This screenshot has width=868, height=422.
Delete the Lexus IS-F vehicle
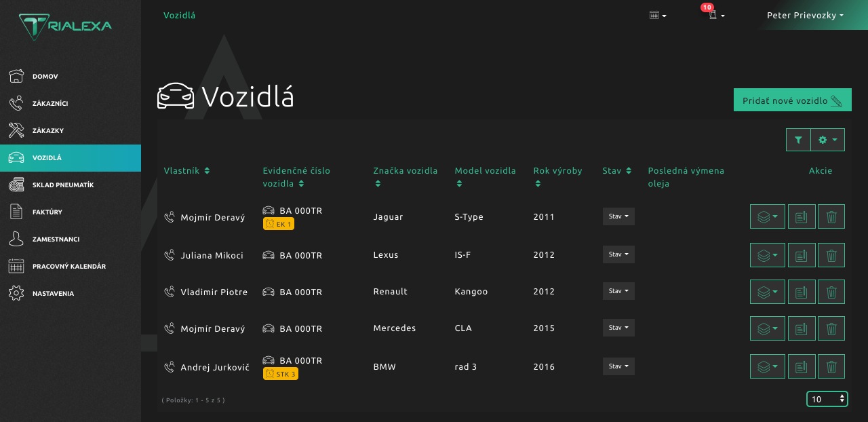click(x=831, y=255)
